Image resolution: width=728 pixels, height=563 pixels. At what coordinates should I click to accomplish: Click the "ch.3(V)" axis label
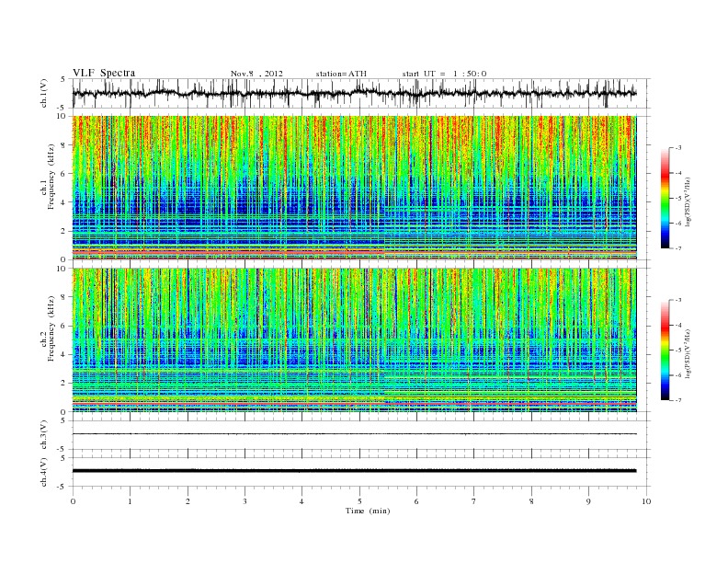(44, 435)
